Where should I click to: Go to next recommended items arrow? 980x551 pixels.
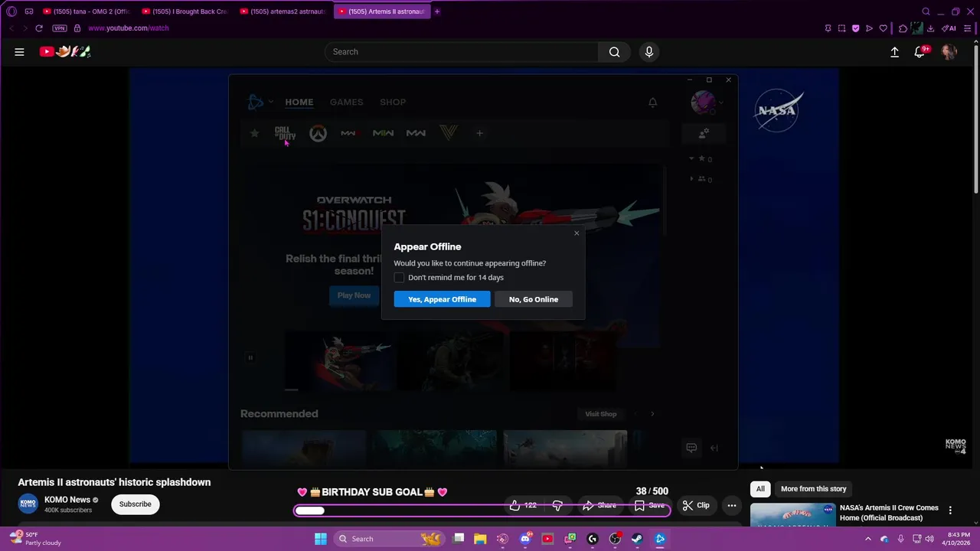[652, 414]
